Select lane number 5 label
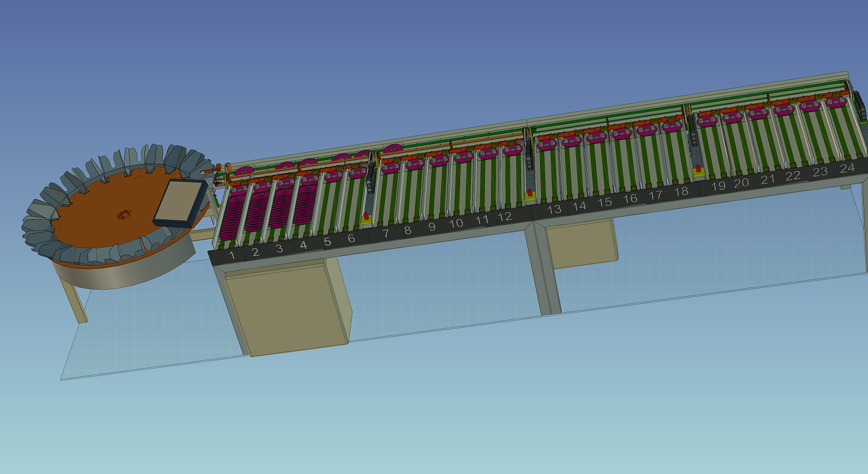Viewport: 868px width, 474px height. coord(327,241)
